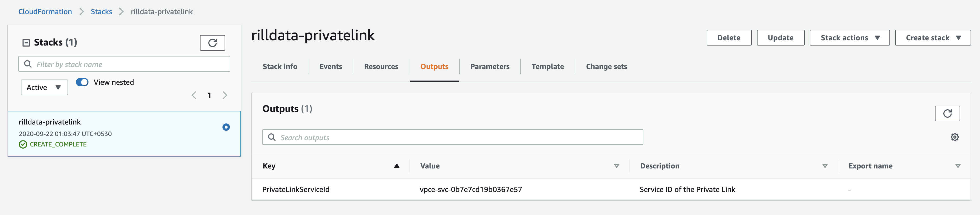Open the Create stack dropdown
Screen dimensions: 980x215
[932, 38]
